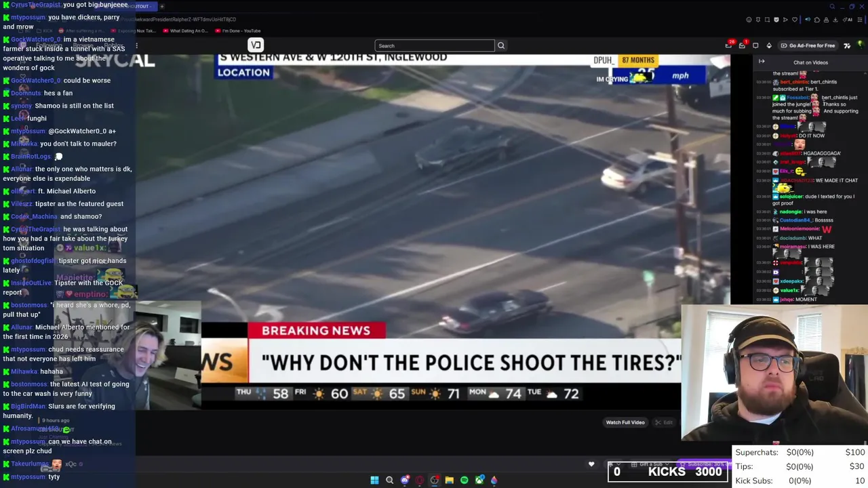The image size is (868, 488).
Task: Click username solojuicer in video chat
Action: (792, 197)
